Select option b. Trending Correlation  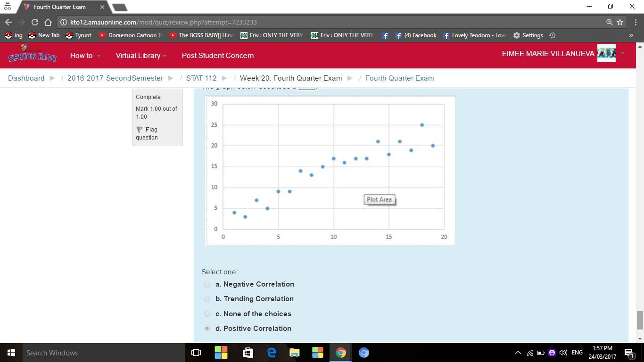click(207, 299)
